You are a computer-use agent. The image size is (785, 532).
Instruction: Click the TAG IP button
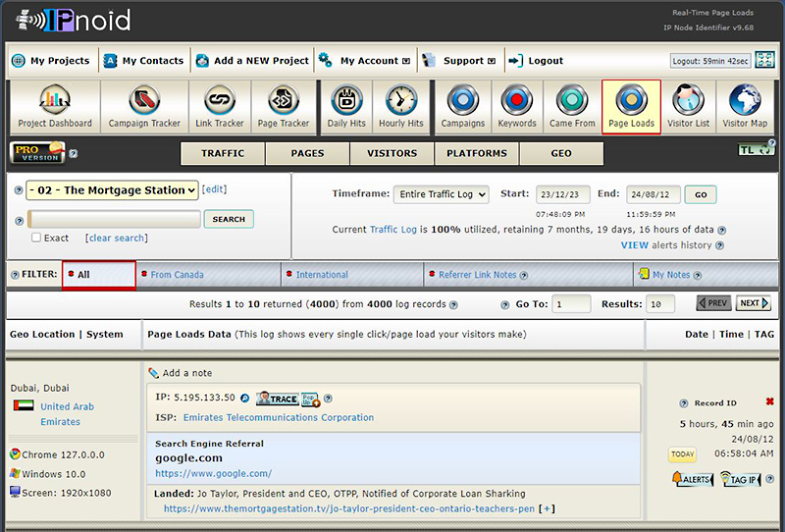[x=741, y=479]
